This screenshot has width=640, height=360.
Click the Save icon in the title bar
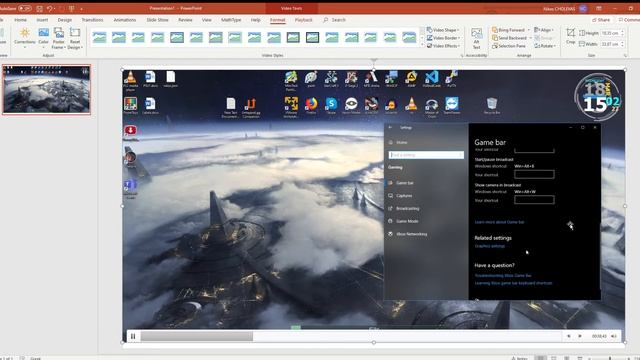tap(40, 8)
